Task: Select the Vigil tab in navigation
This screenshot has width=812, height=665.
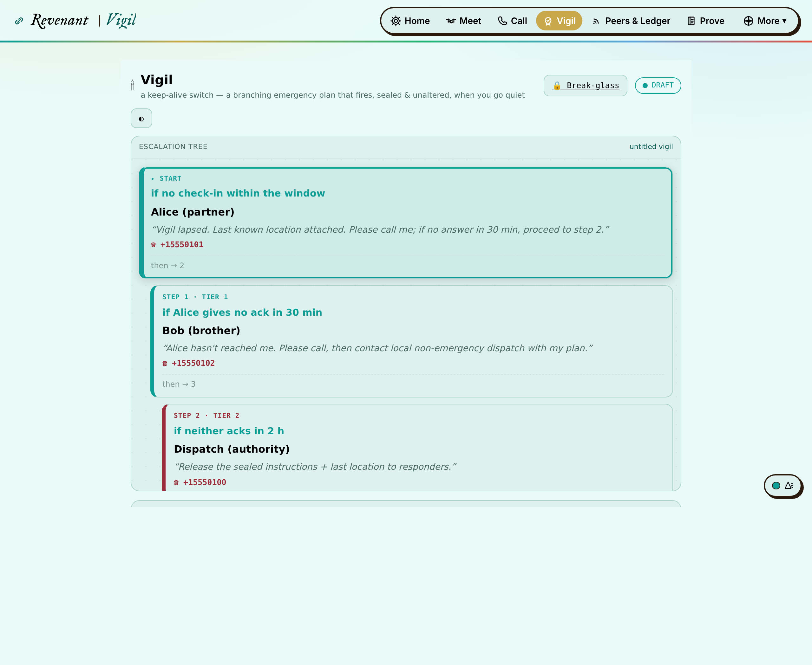Action: 559,21
